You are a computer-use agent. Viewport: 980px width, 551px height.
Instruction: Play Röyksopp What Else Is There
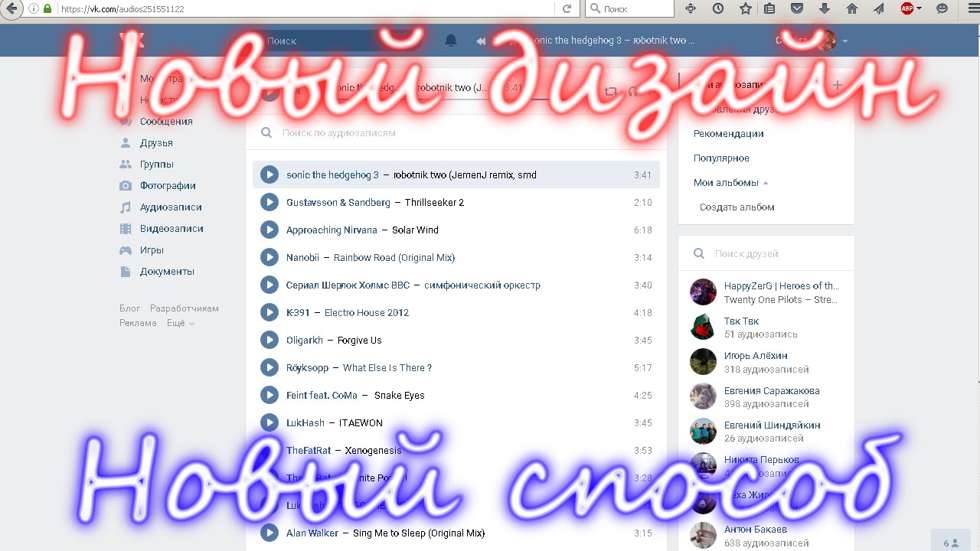(x=269, y=367)
